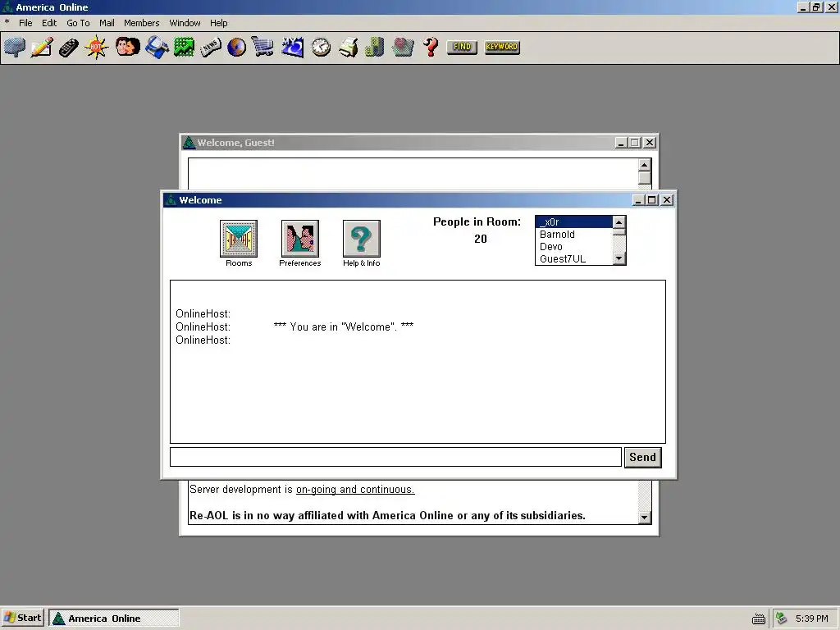
Task: Open the News newspaper icon
Action: (211, 47)
